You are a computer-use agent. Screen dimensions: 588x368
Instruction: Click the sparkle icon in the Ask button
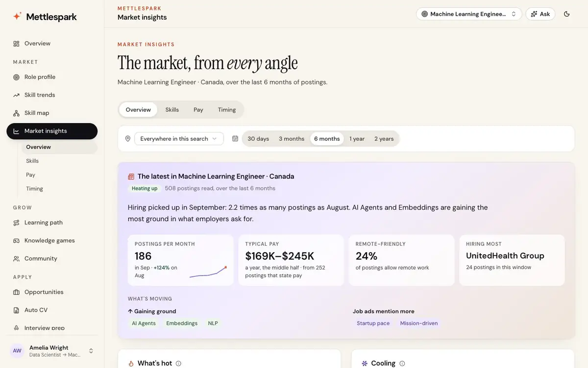534,14
